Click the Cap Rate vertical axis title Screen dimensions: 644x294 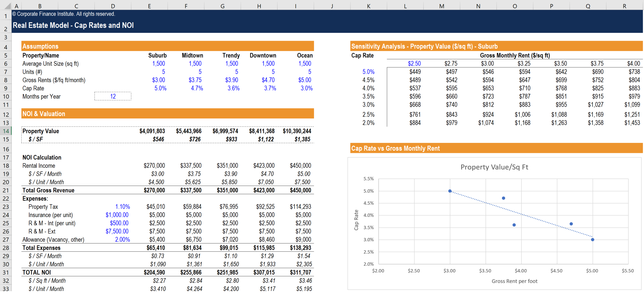pyautogui.click(x=356, y=220)
